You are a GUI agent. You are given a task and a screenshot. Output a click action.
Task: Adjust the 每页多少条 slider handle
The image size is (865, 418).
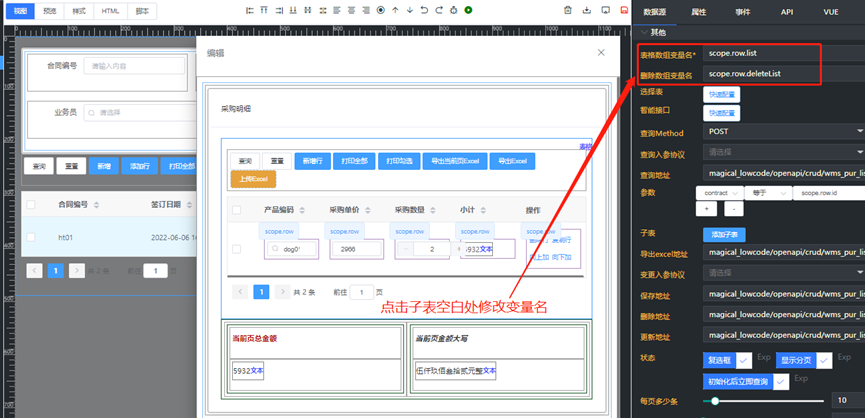[715, 401]
